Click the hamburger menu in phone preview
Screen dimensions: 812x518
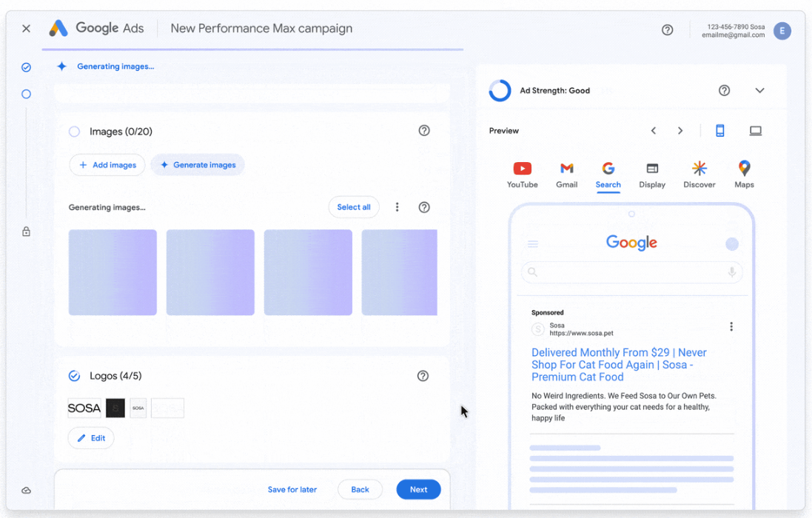[x=533, y=244]
